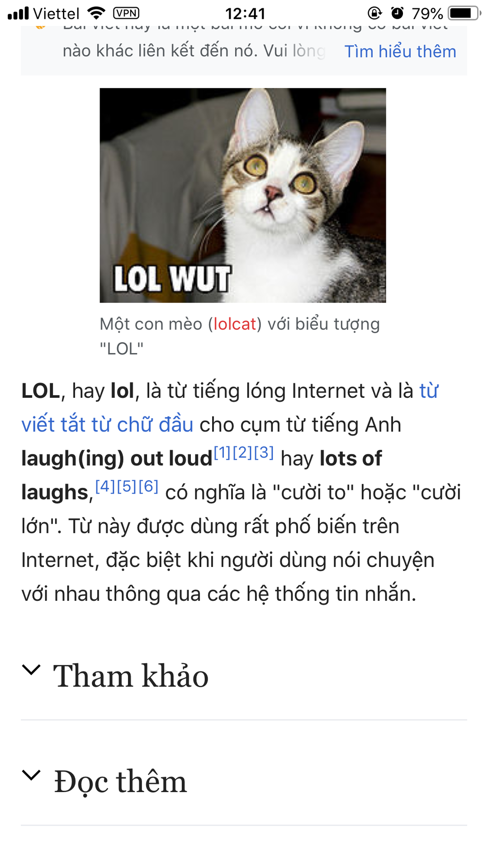
Task: Tap the 12:41 clock in status bar
Action: (245, 14)
